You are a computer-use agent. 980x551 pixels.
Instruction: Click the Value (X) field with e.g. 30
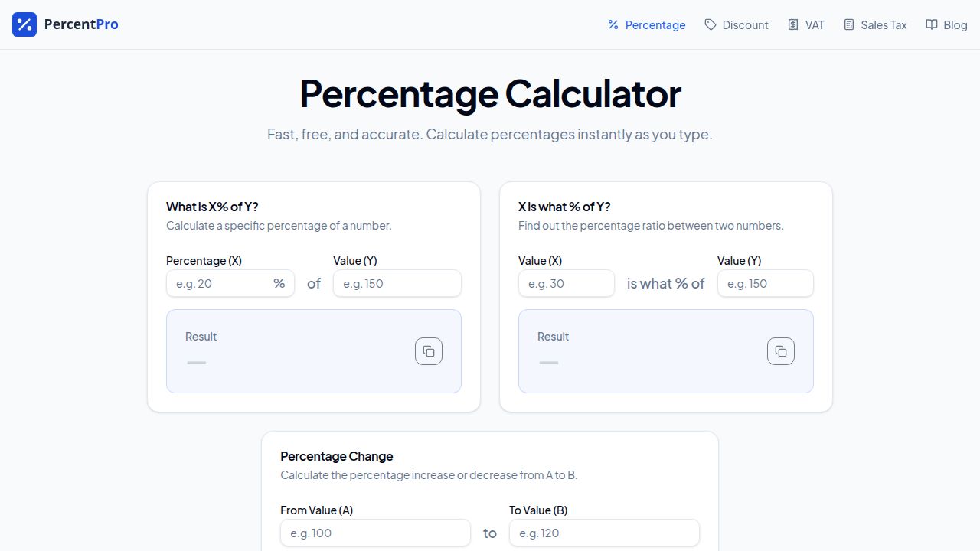(567, 283)
